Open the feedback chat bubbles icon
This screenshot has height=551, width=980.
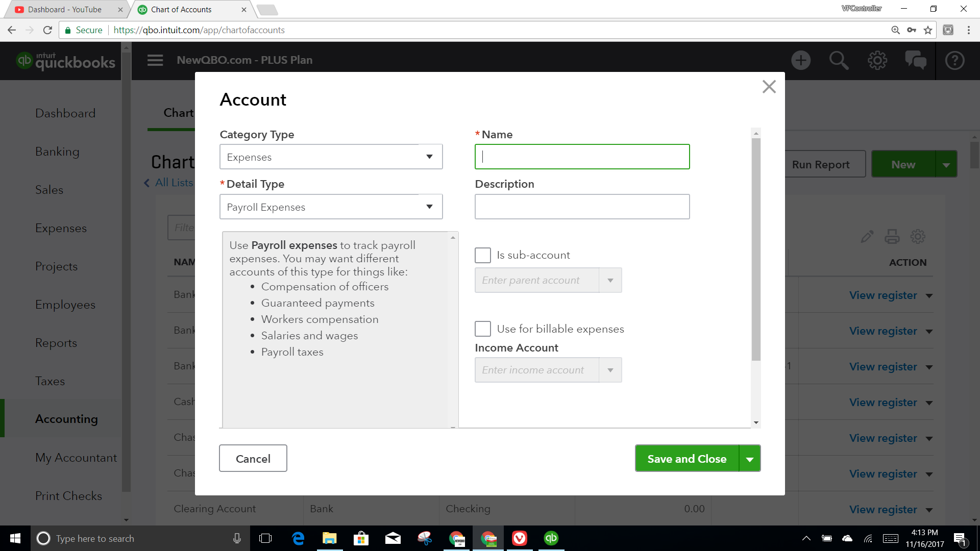pos(916,60)
